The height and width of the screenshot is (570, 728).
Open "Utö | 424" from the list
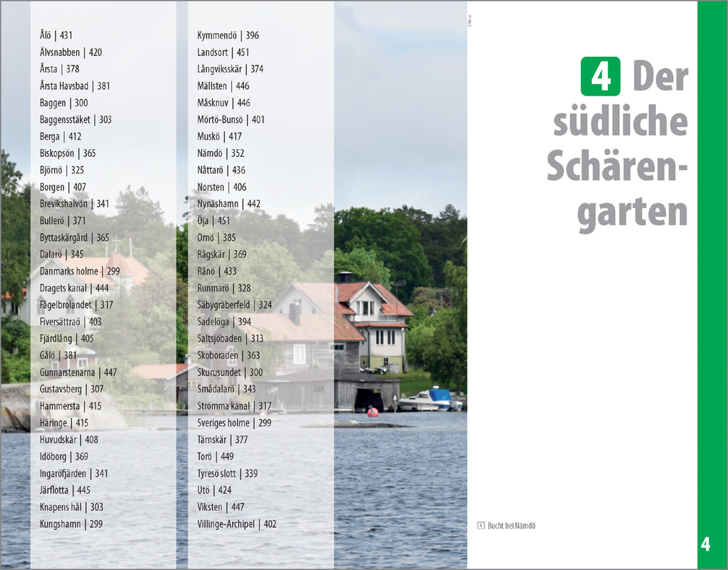coord(213,490)
